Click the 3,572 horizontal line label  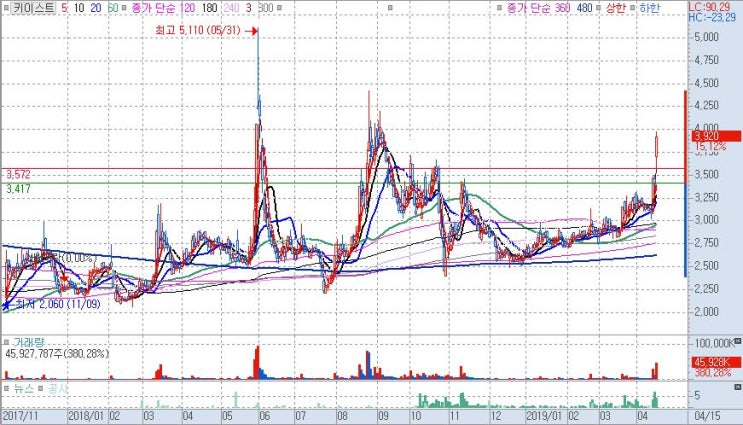click(x=18, y=174)
